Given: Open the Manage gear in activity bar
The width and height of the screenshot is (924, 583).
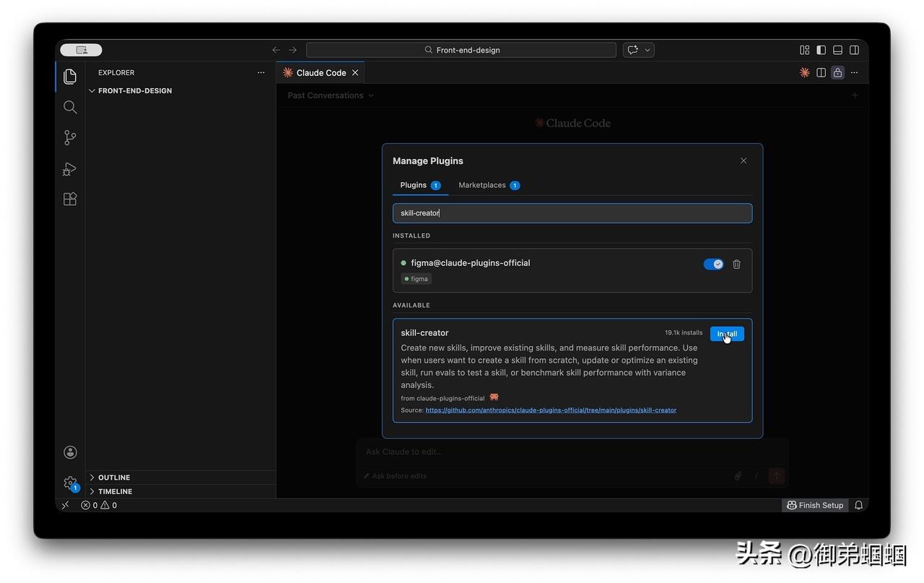Looking at the screenshot, I should pos(70,483).
